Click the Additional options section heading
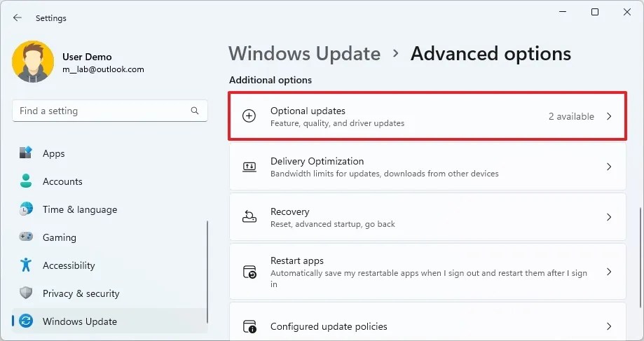 point(270,80)
